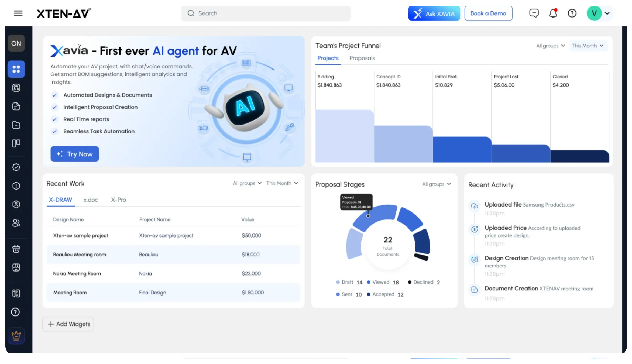
Task: Toggle the ON switch in sidebar
Action: point(16,43)
